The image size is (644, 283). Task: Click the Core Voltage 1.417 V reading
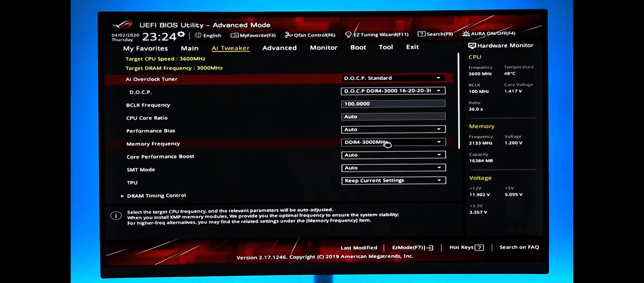pyautogui.click(x=513, y=91)
